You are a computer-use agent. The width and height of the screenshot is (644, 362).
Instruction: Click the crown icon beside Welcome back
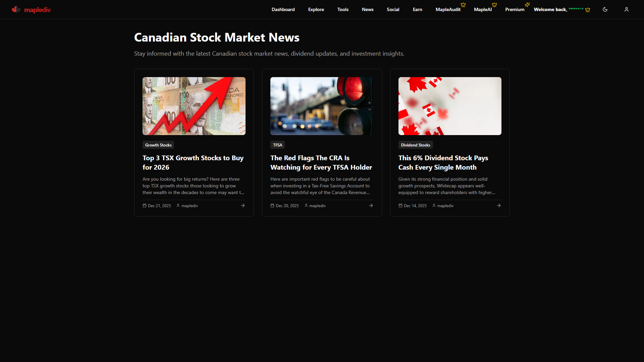(x=588, y=10)
